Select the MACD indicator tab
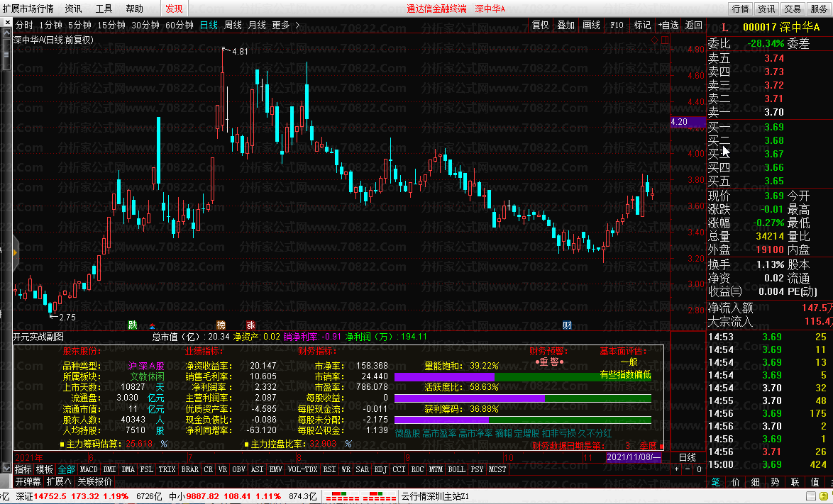 tap(88, 469)
